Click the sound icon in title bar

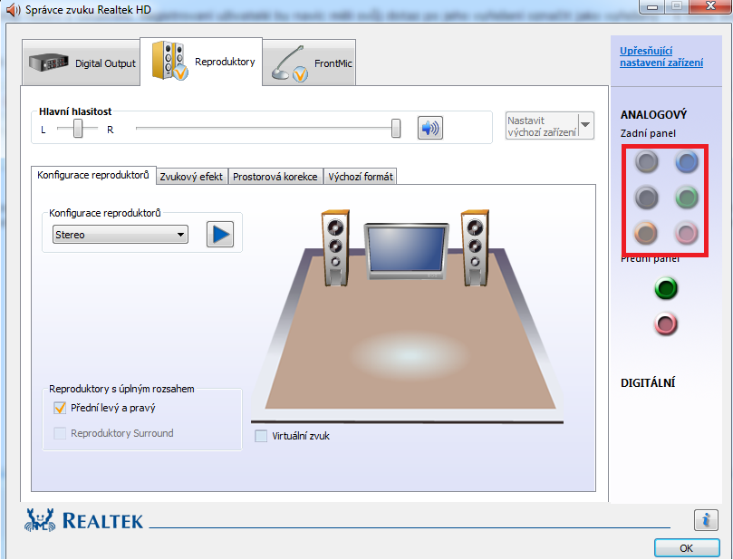14,9
